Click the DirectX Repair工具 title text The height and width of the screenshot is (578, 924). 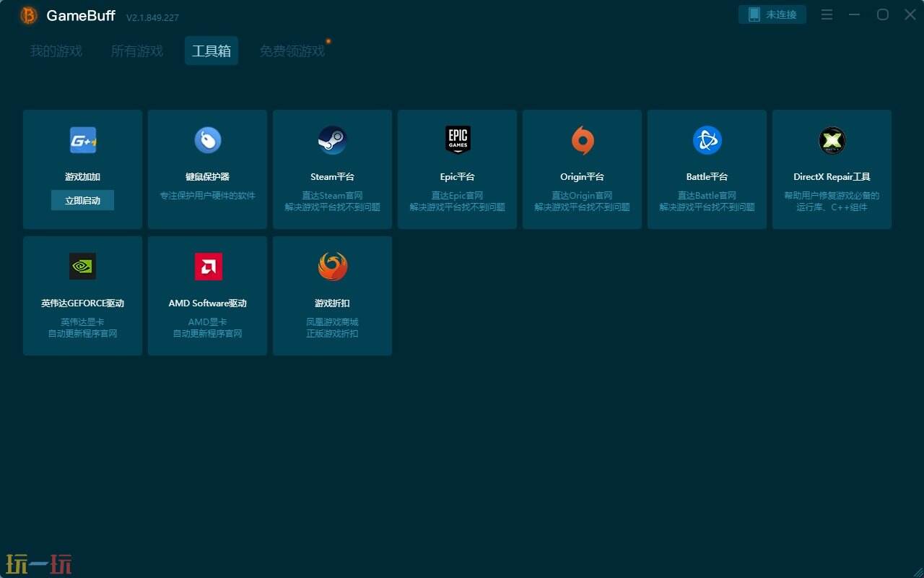[x=832, y=177]
